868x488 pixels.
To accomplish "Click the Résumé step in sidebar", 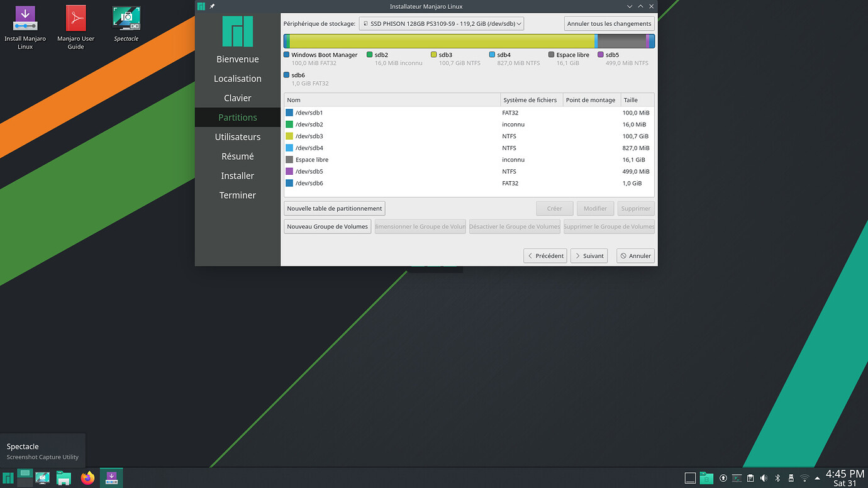I will click(x=238, y=157).
